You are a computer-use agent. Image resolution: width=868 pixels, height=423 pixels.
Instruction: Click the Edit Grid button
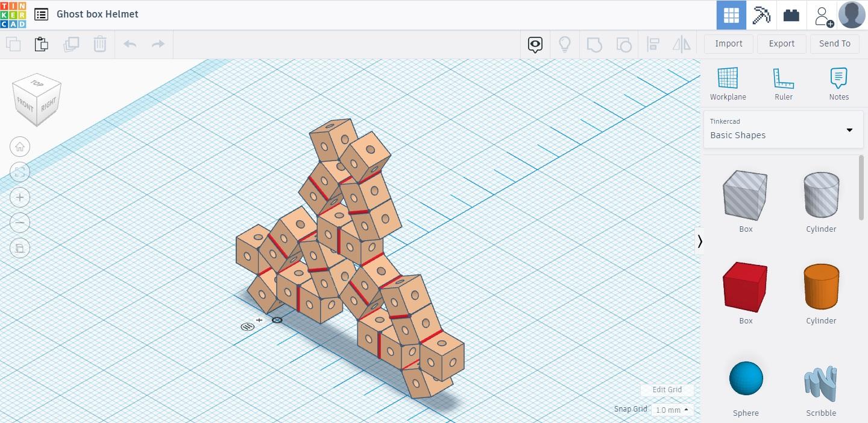pyautogui.click(x=667, y=390)
